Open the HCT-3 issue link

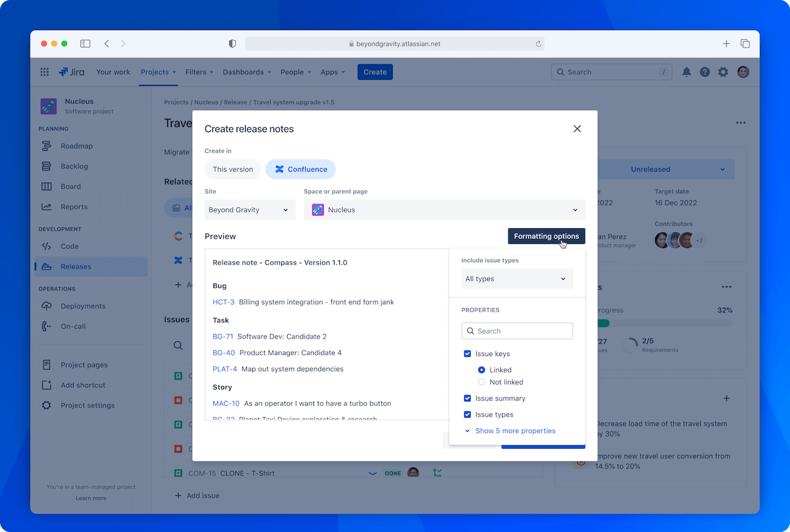pyautogui.click(x=223, y=302)
